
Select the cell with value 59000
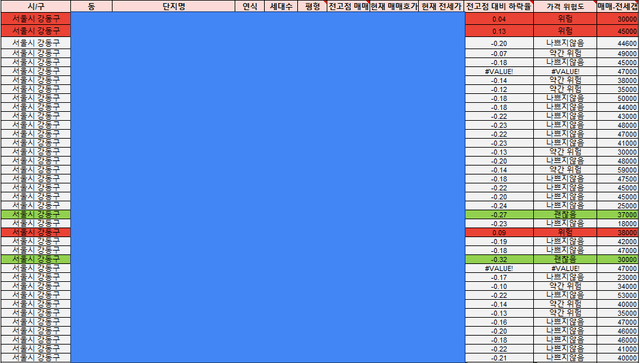618,170
